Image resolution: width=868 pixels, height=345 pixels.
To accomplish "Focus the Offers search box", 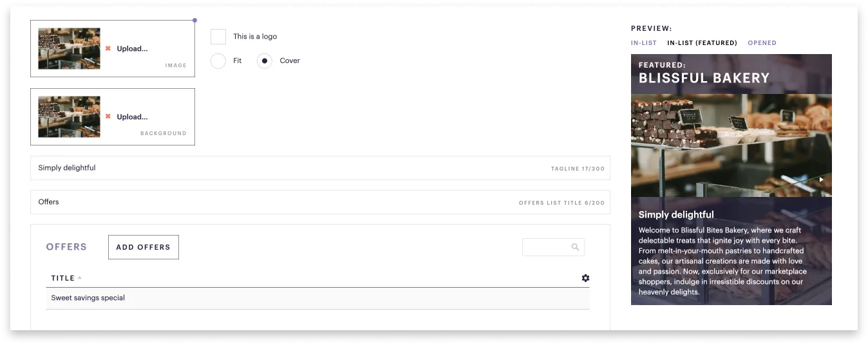I will [553, 247].
